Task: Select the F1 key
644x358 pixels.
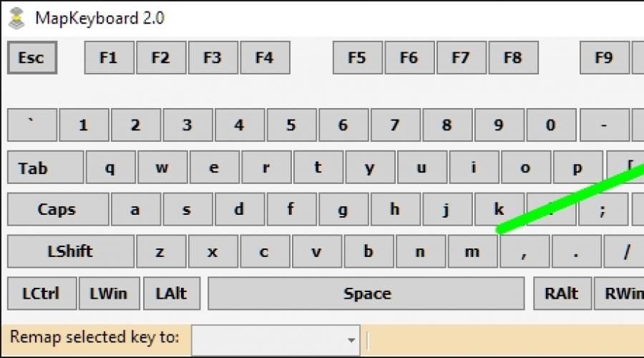Action: 109,58
